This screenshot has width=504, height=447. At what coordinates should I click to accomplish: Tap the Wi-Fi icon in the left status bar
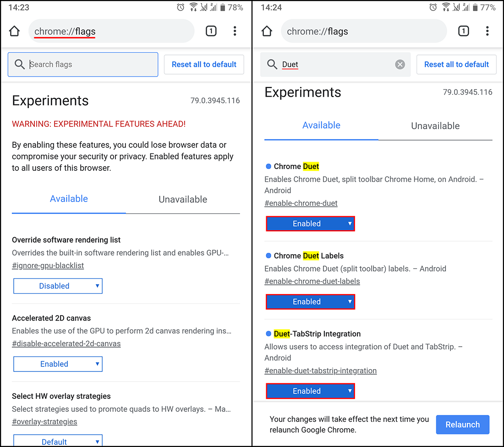click(193, 7)
